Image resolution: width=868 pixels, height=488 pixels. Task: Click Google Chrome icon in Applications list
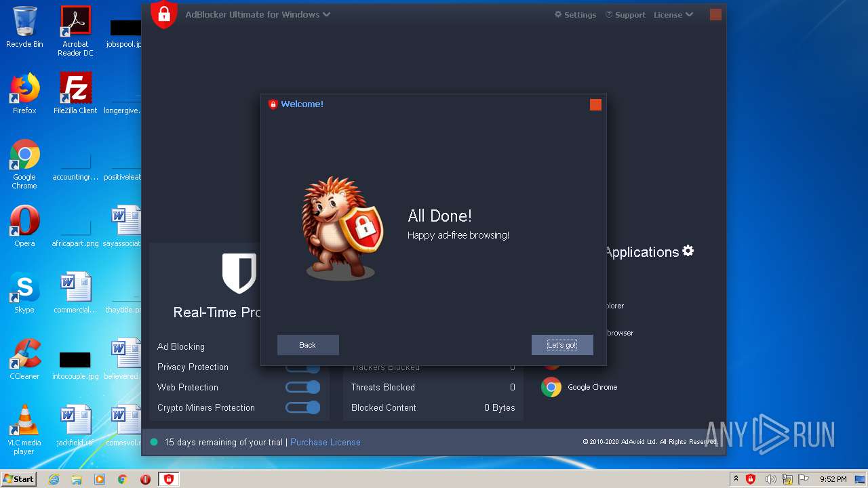tap(551, 387)
